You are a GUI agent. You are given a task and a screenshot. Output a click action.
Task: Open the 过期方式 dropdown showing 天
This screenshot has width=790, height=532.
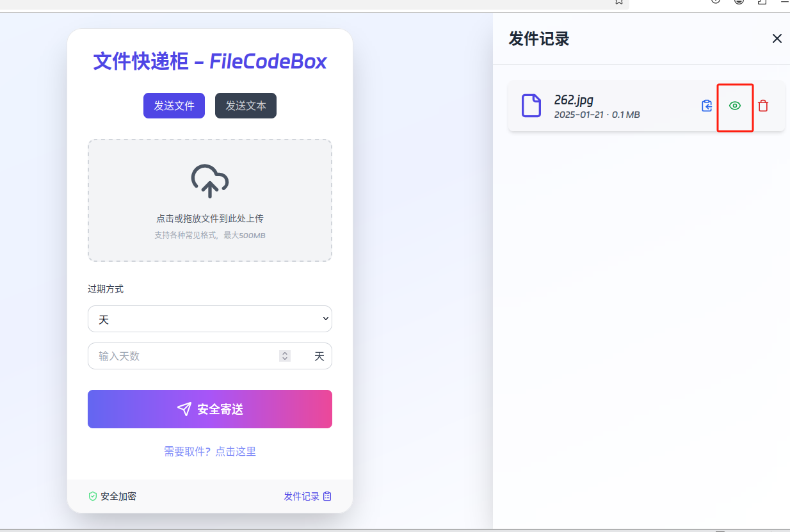click(210, 319)
